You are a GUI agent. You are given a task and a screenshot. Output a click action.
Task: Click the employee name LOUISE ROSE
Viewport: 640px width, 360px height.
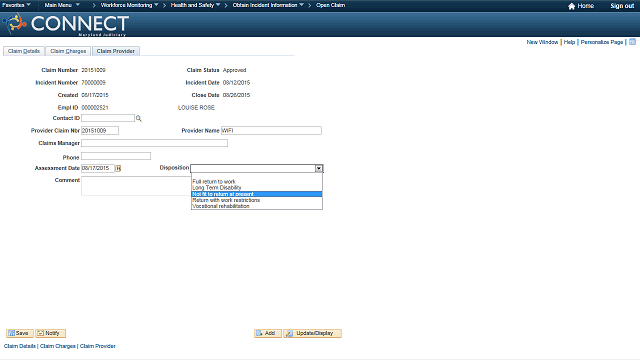196,108
